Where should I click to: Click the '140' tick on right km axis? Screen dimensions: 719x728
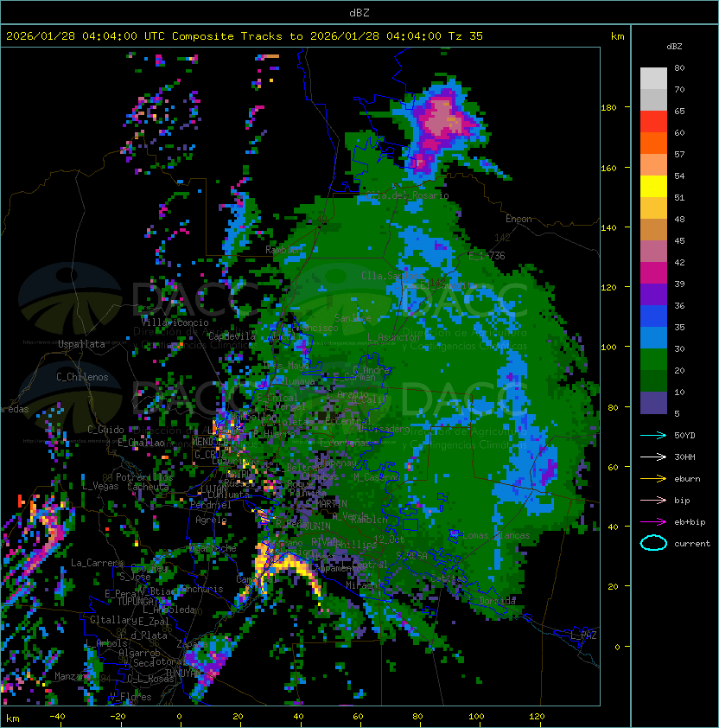click(608, 227)
